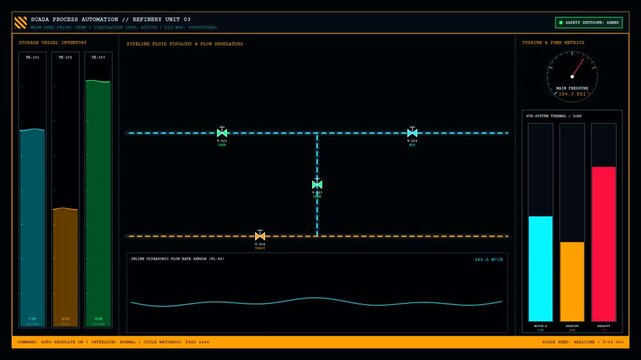641x360 pixels.
Task: Click the flow rate waveform line
Action: click(x=317, y=302)
